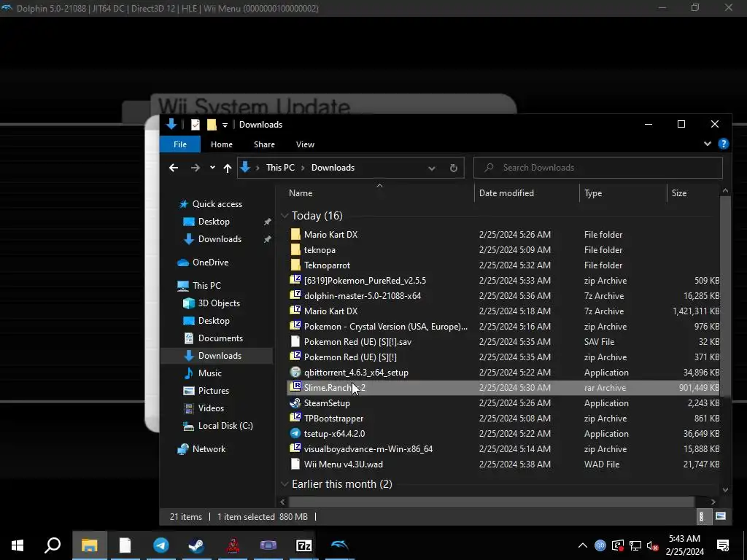747x560 pixels.
Task: Click This PC in address bar
Action: coord(280,168)
